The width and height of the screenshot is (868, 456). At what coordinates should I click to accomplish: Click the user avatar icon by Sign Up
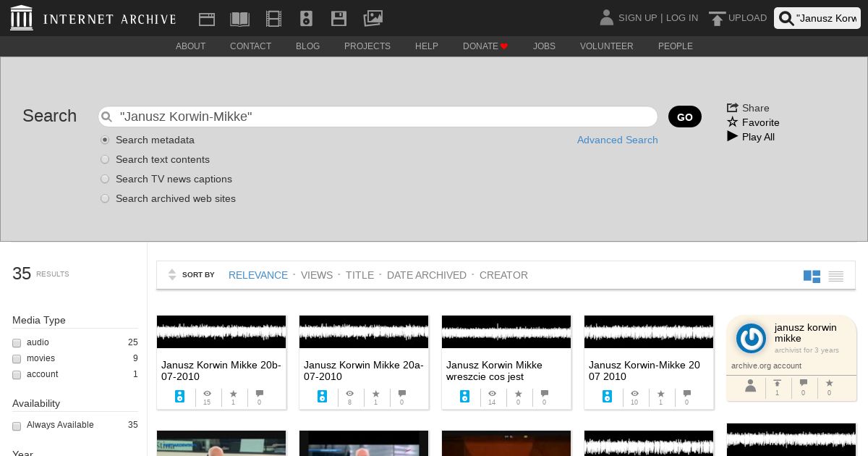pos(606,17)
